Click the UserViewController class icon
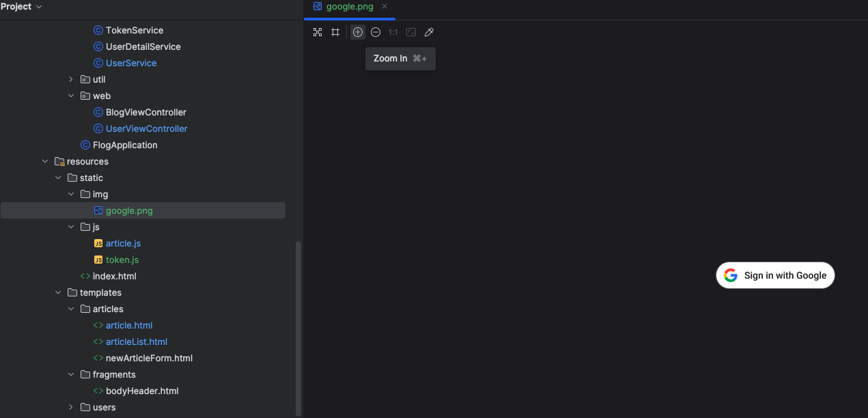Image resolution: width=868 pixels, height=418 pixels. point(98,128)
